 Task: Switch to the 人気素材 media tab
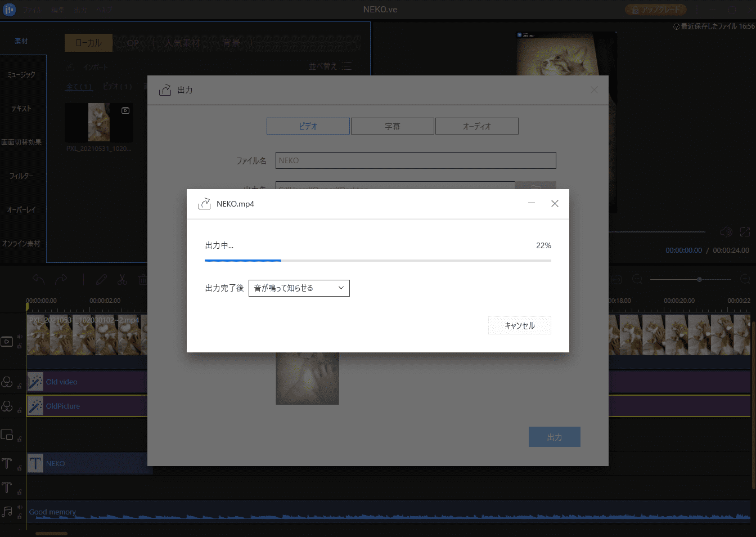(182, 43)
